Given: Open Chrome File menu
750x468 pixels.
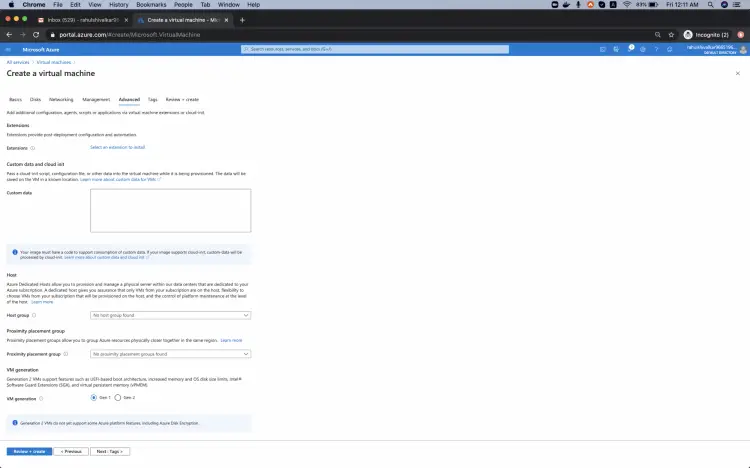Looking at the screenshot, I should 58,4.
